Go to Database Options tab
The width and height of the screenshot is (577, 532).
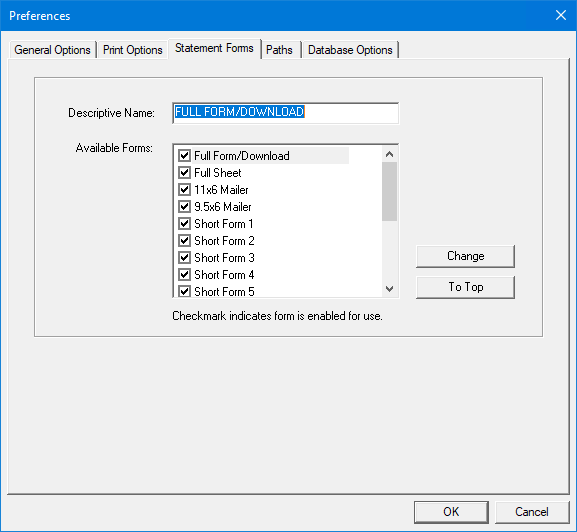[x=350, y=50]
